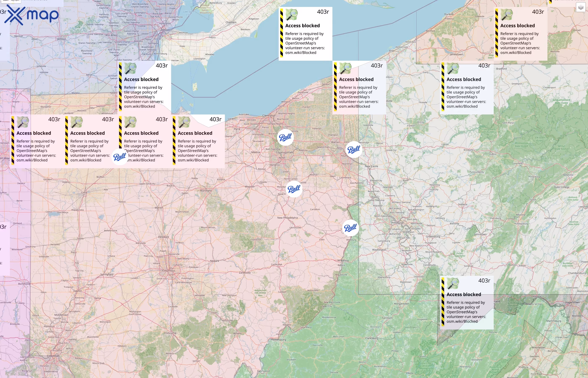Click the Zanesville city label
Viewport: 588px width, 378px height.
coord(245,273)
